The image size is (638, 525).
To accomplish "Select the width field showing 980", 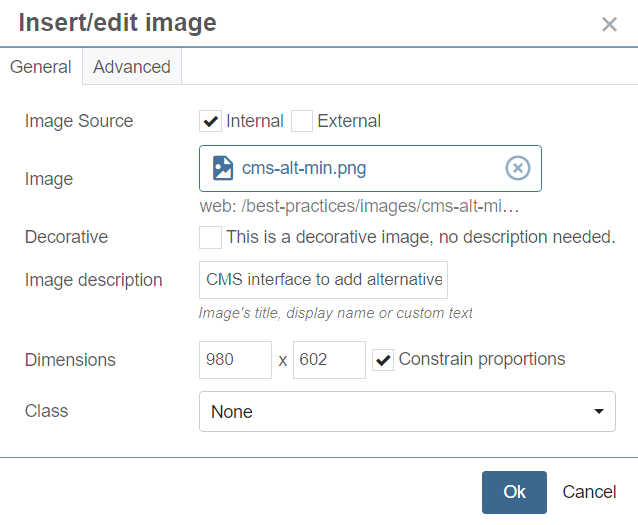I will point(235,360).
